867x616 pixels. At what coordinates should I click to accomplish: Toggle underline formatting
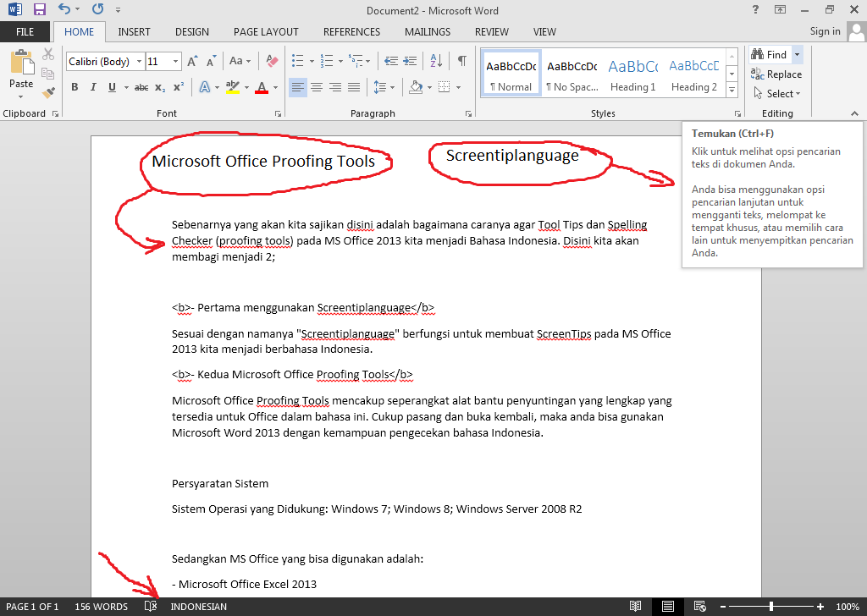[x=110, y=87]
